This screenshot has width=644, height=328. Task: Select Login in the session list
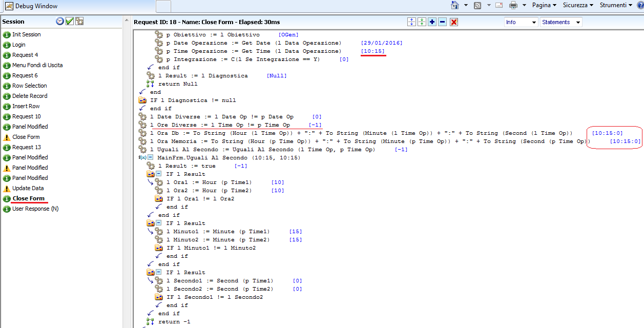(x=19, y=45)
